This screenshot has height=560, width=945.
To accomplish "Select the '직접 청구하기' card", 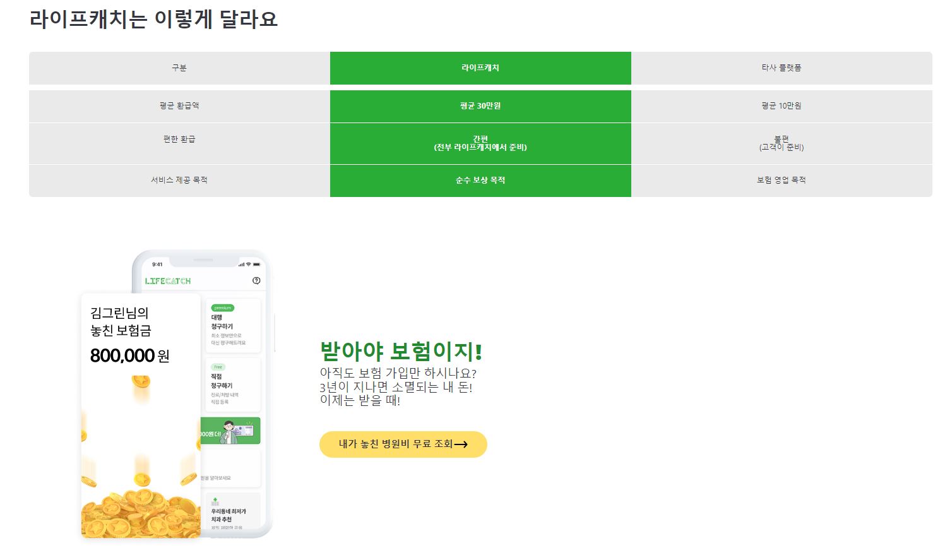I will [233, 384].
